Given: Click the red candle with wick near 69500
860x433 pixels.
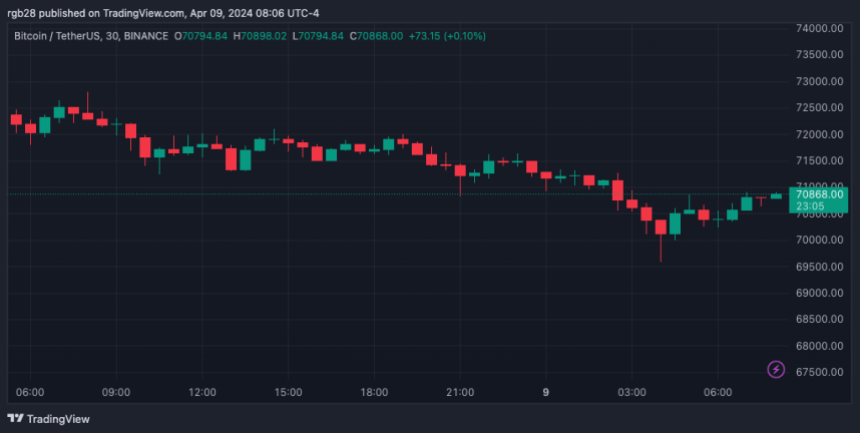Looking at the screenshot, I should click(660, 228).
